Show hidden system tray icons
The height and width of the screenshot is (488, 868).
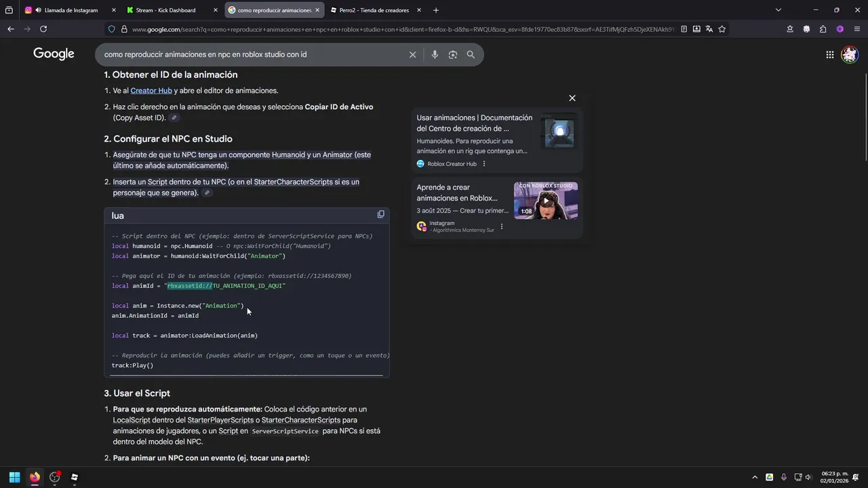coord(755,477)
